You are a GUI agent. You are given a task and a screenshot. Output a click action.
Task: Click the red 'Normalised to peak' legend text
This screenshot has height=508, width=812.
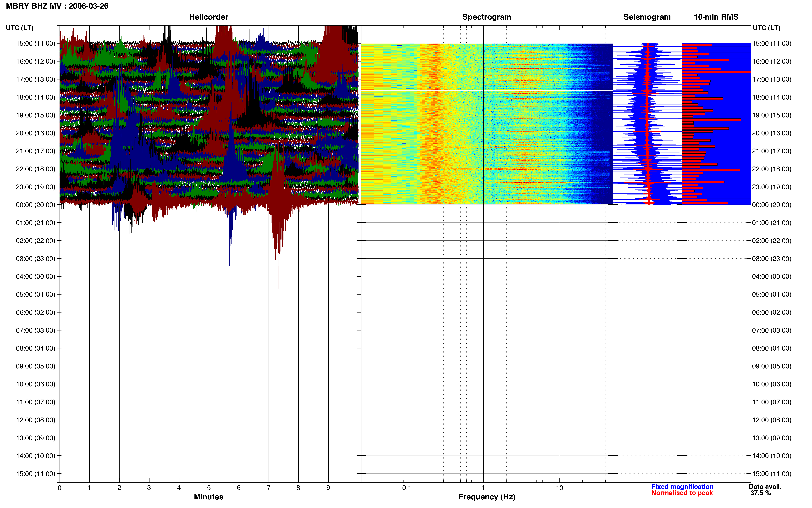point(682,493)
